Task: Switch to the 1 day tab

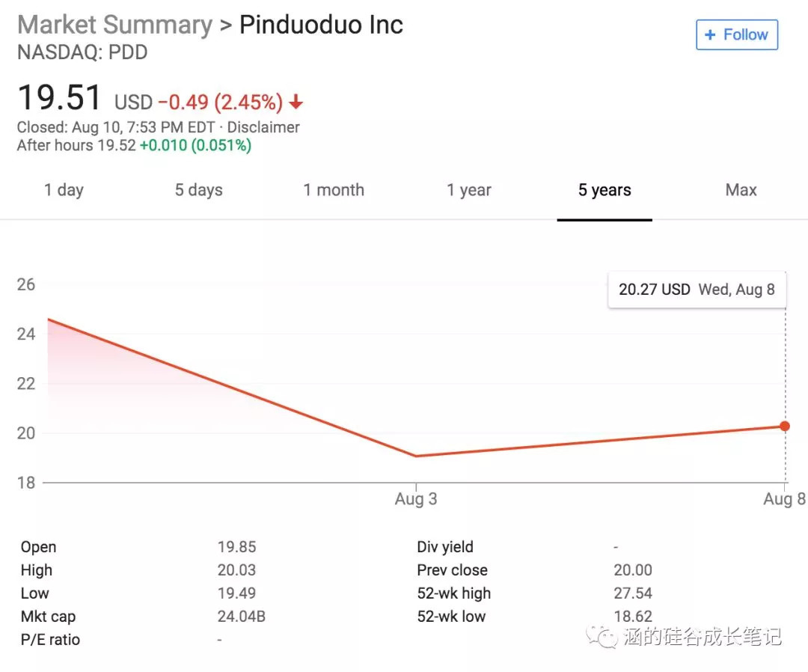Action: [64, 190]
